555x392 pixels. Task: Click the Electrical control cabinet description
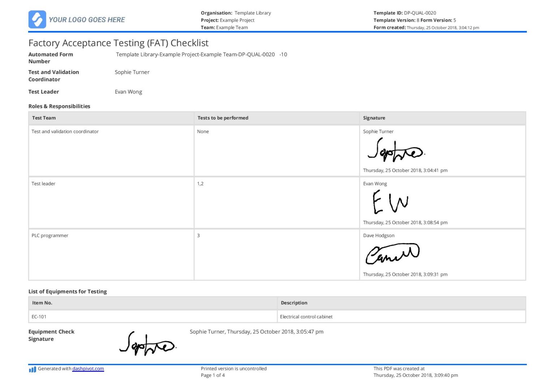[306, 317]
